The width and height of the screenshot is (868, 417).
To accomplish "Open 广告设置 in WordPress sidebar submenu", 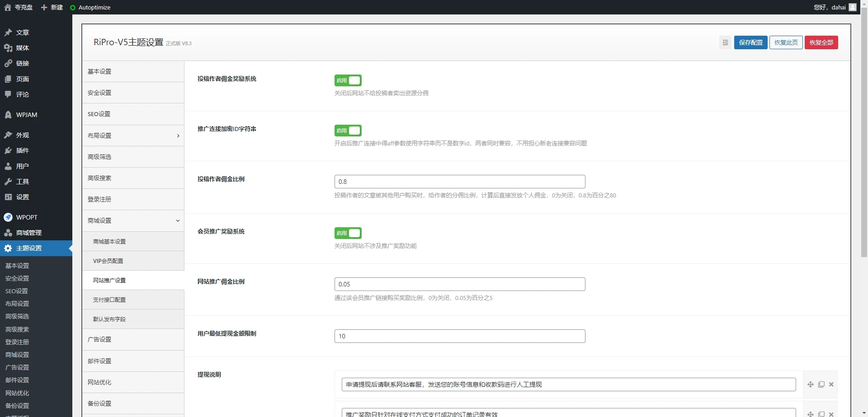I will [x=17, y=367].
